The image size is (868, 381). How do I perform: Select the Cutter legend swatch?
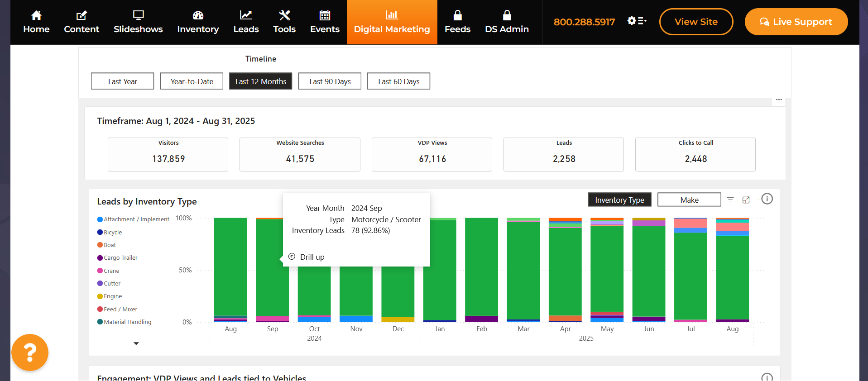coord(100,283)
